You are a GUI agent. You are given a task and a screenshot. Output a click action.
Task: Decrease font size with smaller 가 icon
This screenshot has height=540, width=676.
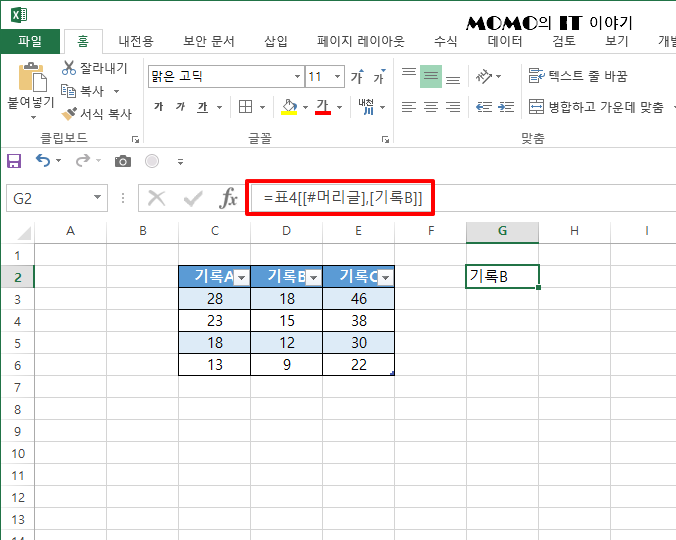point(379,76)
